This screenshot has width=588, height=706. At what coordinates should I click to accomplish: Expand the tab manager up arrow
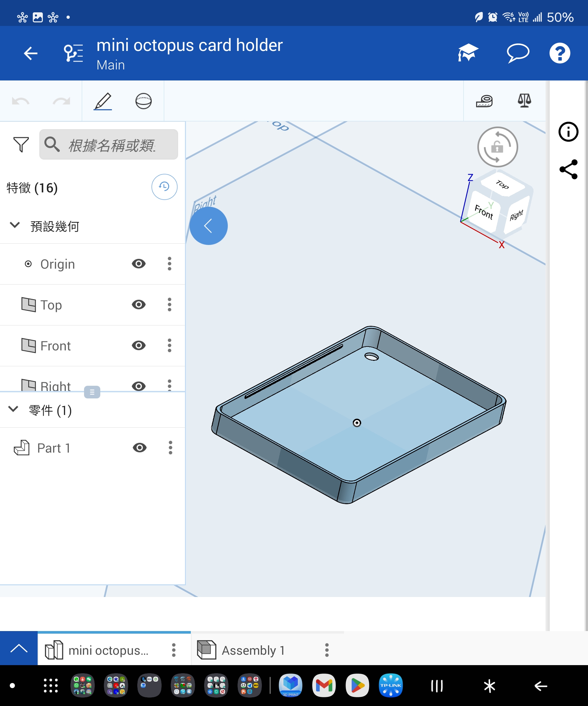(19, 648)
